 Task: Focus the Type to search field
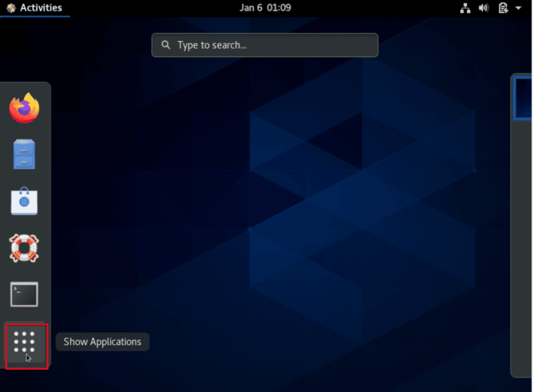[265, 45]
